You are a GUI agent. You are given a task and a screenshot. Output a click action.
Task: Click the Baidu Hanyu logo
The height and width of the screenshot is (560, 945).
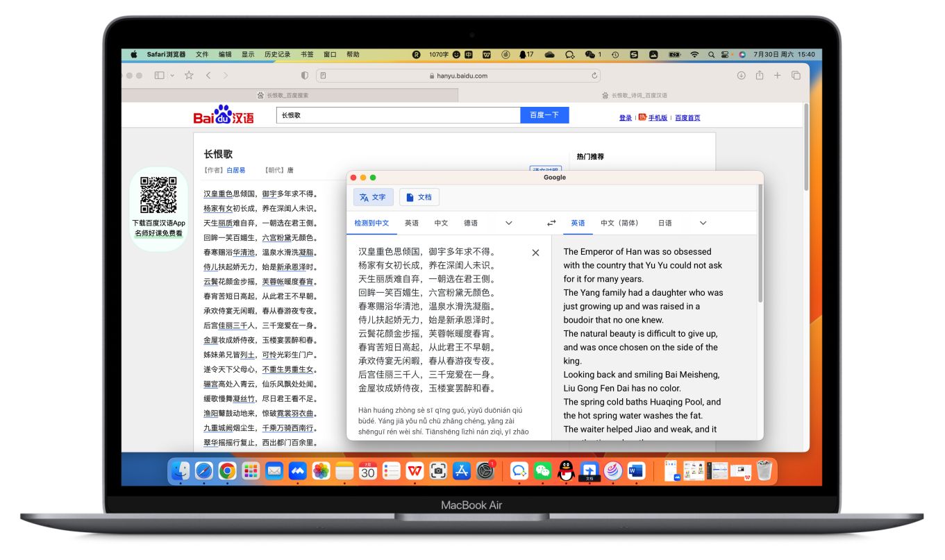coord(225,114)
